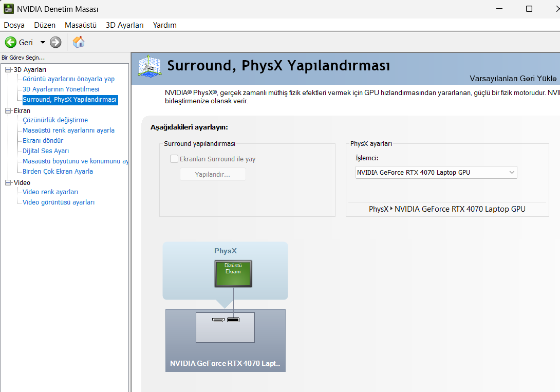Collapse the Ekran tree node

8,110
